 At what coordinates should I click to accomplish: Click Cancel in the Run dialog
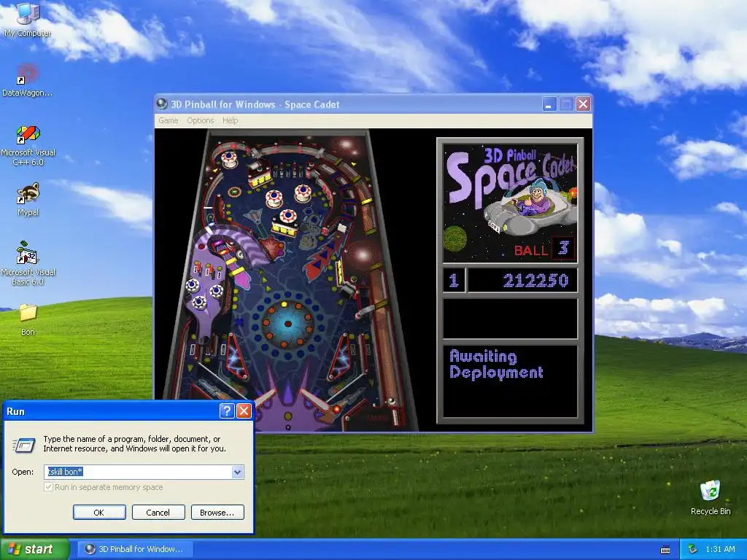click(158, 513)
